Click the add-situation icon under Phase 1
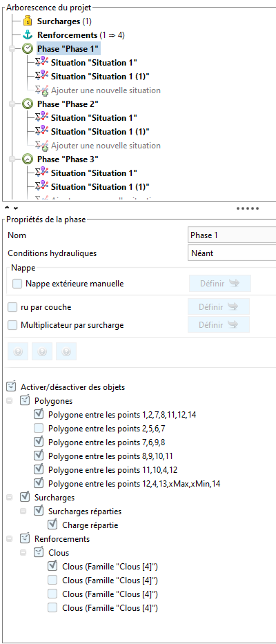Screen dimensions: 276x644 (x=41, y=90)
